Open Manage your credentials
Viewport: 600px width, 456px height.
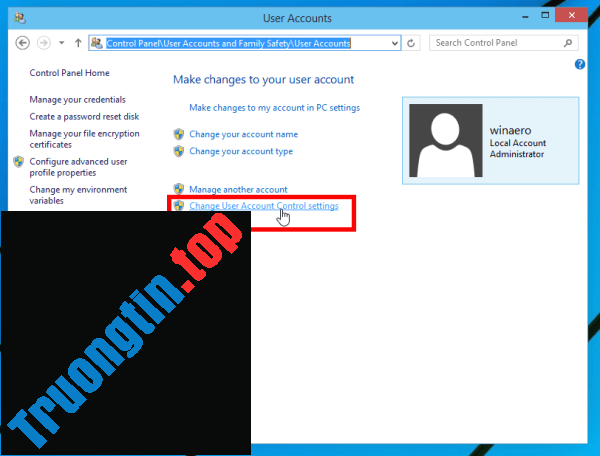77,99
